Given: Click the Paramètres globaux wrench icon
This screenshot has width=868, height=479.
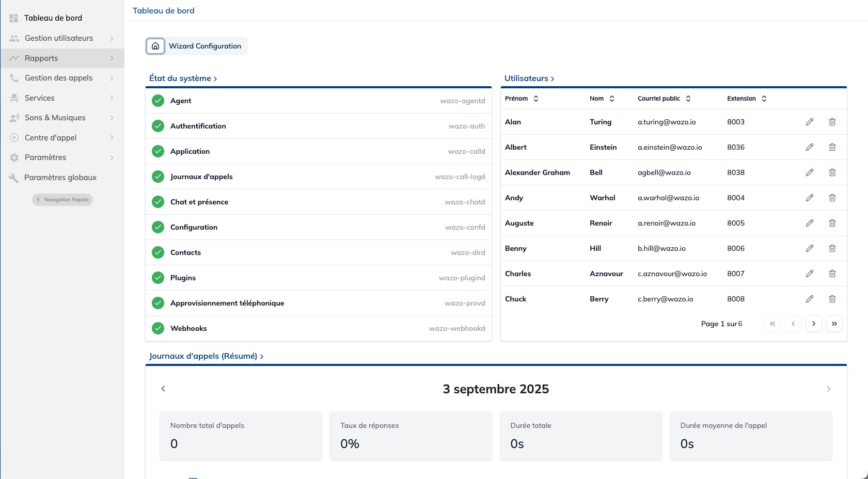Looking at the screenshot, I should [x=14, y=178].
